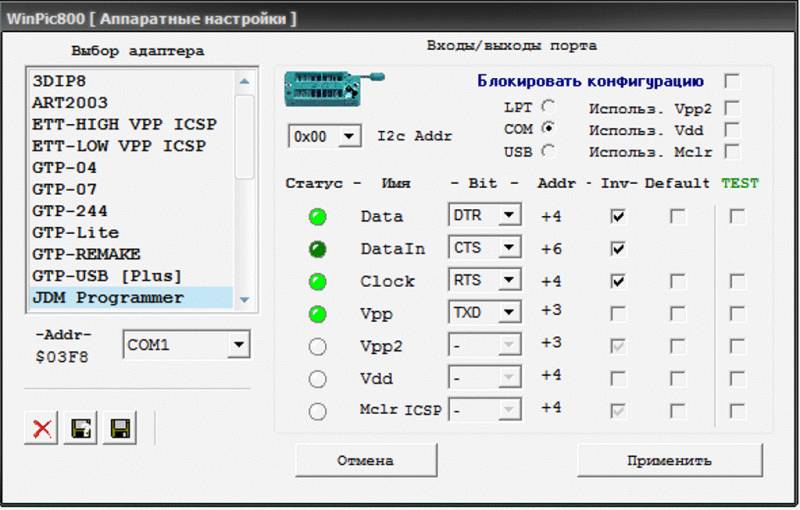The height and width of the screenshot is (510, 800).
Task: Check the TEST checkbox for Data
Action: (737, 217)
